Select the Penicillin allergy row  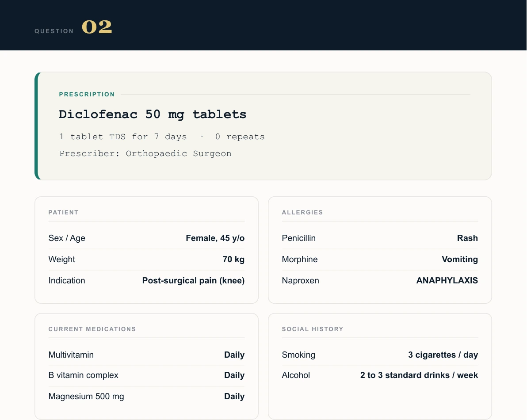(x=380, y=238)
